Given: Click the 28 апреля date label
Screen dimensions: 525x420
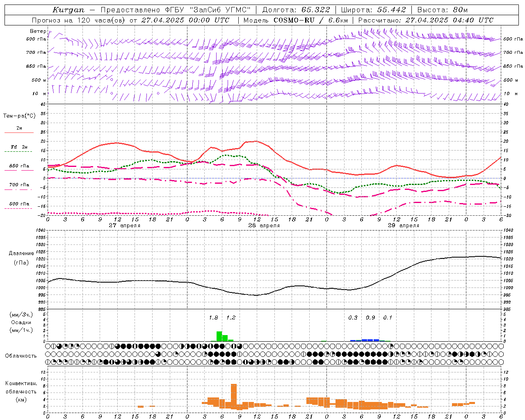Looking at the screenshot, I should pos(264,226).
